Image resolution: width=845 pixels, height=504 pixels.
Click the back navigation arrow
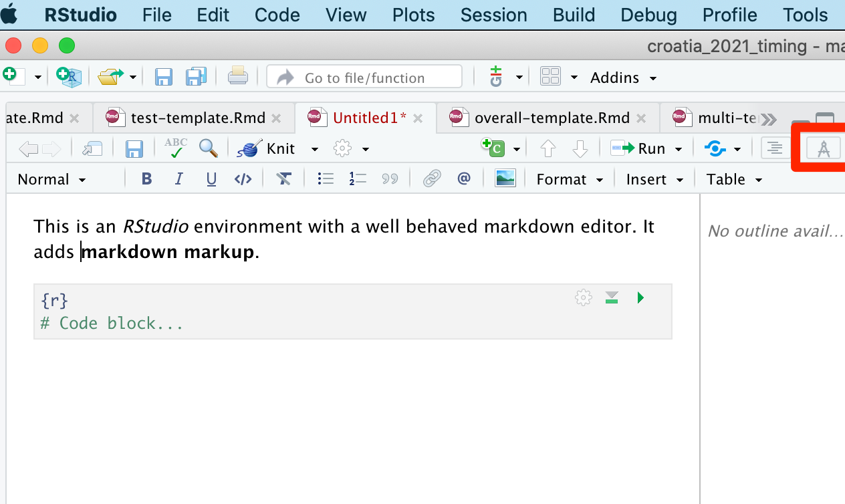(x=29, y=148)
